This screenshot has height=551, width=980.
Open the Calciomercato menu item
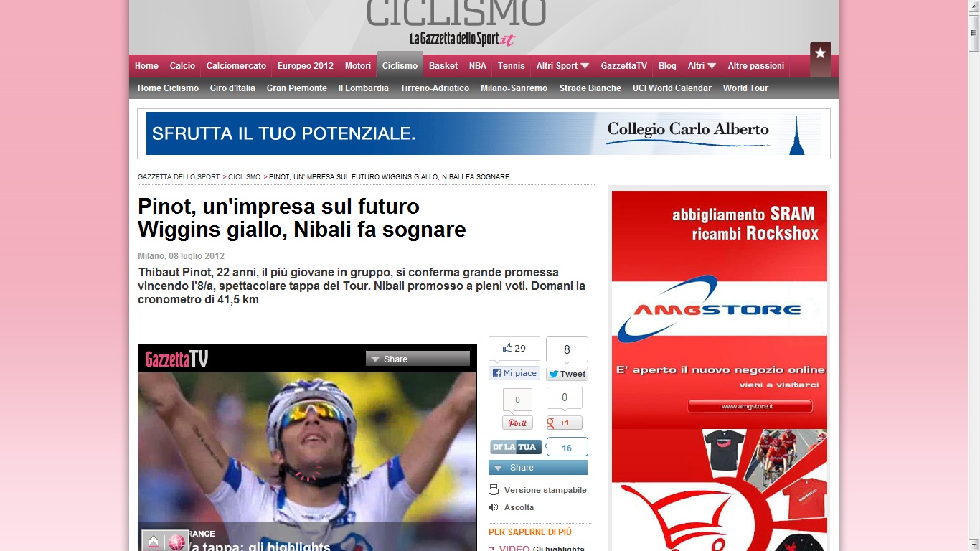tap(236, 66)
